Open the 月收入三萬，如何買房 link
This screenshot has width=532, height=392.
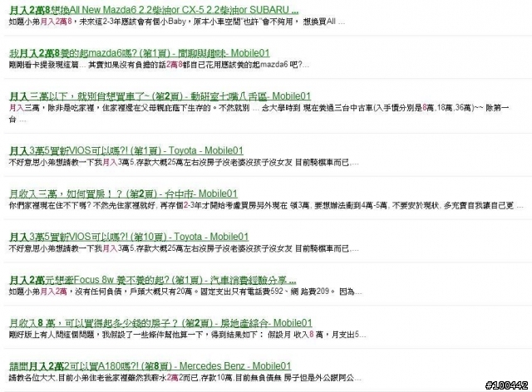point(123,194)
